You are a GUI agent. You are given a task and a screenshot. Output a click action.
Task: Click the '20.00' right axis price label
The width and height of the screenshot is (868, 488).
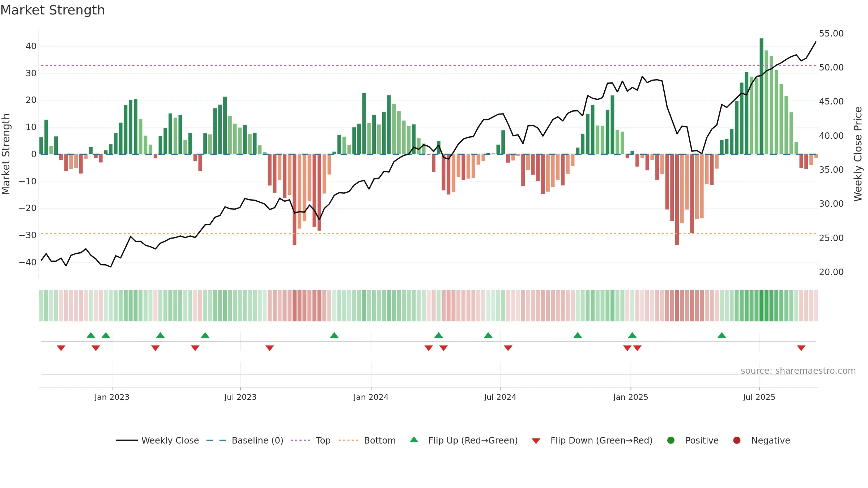(831, 272)
